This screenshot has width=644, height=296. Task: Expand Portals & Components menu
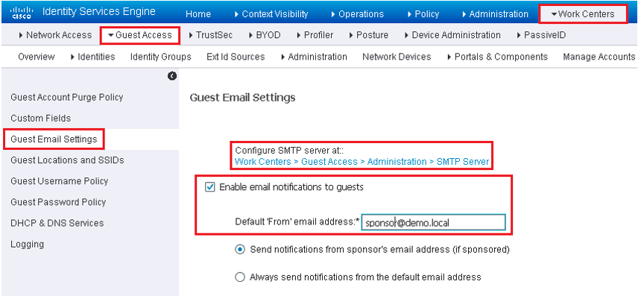[x=497, y=57]
